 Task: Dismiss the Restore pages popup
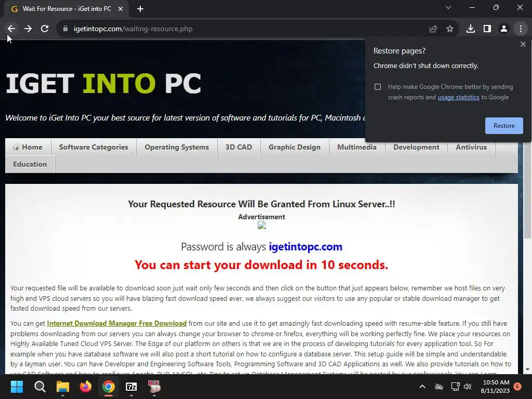click(523, 44)
